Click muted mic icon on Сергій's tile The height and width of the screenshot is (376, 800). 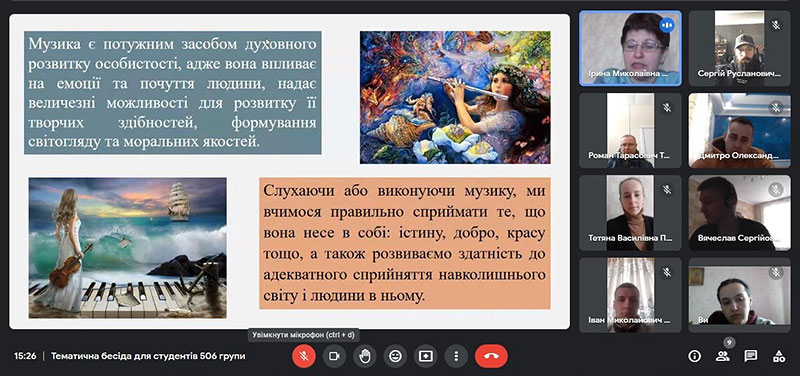776,25
